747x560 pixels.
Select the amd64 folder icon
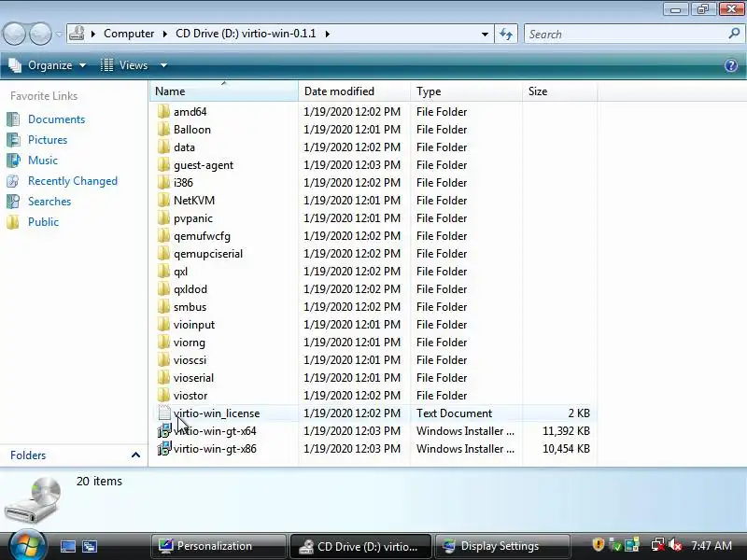click(x=164, y=111)
